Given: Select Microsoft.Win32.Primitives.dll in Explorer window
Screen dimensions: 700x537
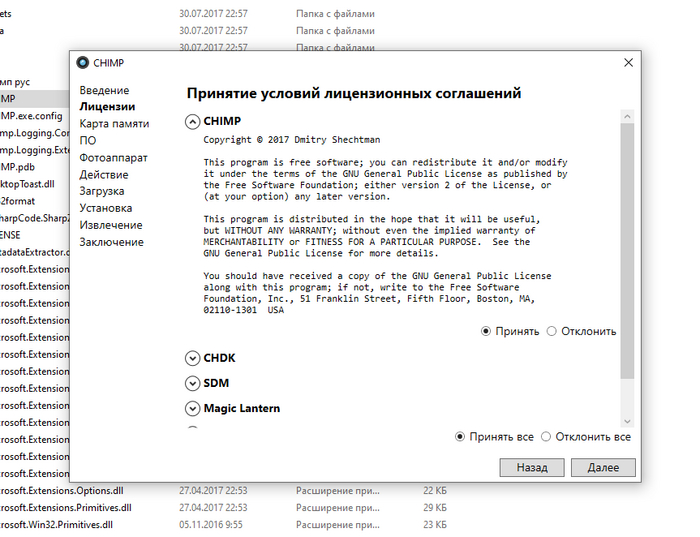Looking at the screenshot, I should pos(56,525).
